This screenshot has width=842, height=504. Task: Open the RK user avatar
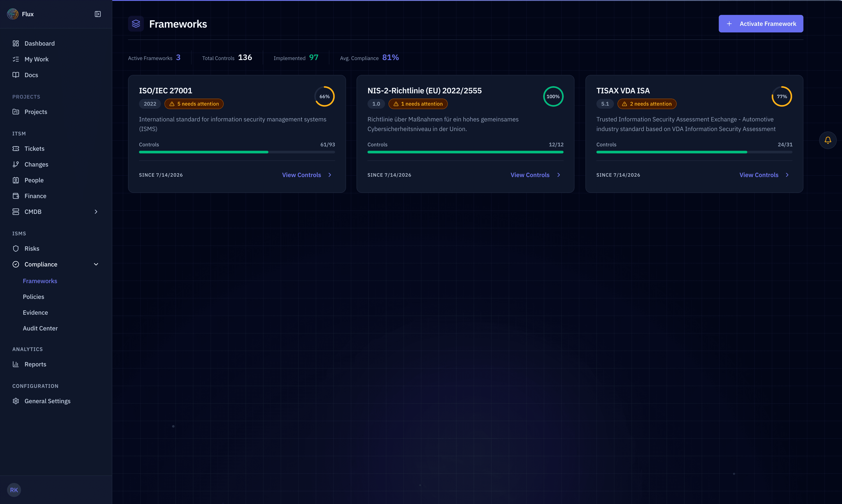14,490
